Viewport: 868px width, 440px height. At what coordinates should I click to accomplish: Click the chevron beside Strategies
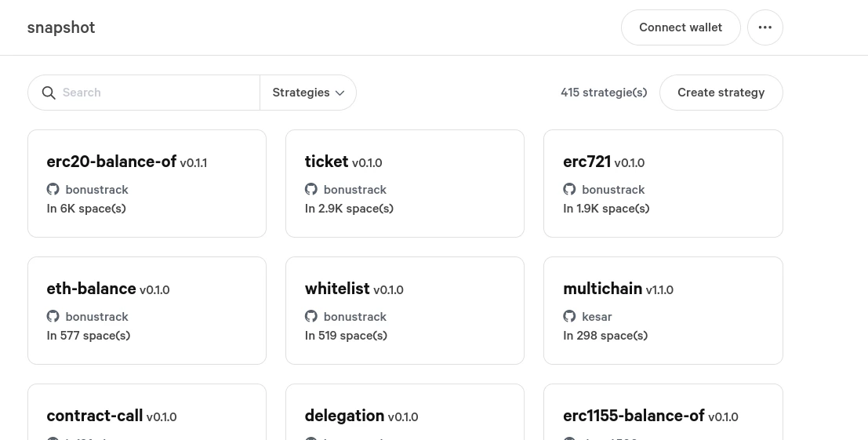coord(340,93)
